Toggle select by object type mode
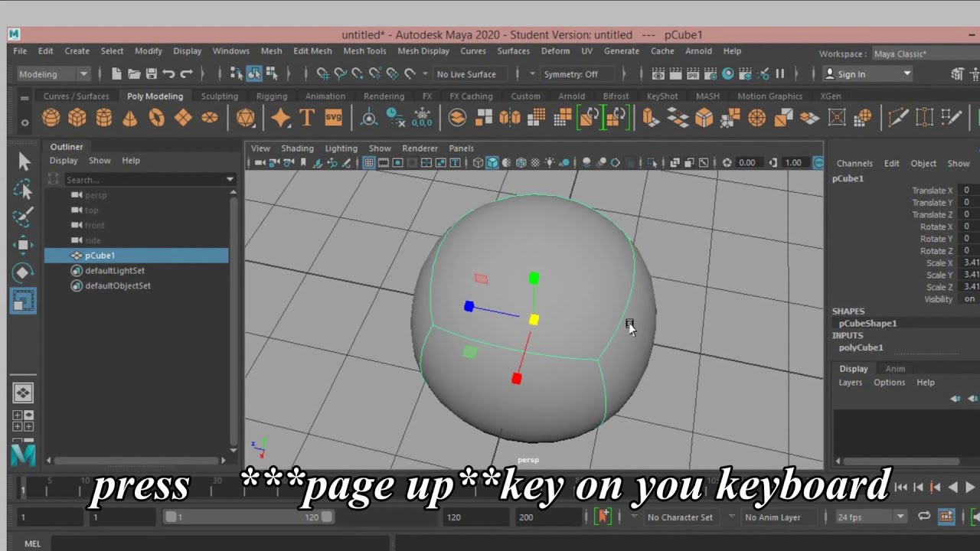 253,74
